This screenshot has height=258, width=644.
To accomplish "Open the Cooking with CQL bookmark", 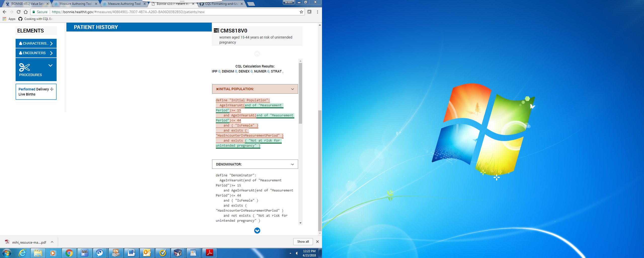I will [35, 19].
